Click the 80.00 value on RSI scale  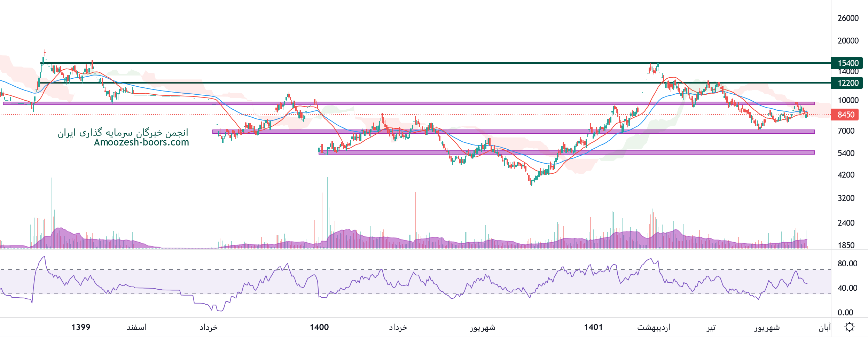[847, 264]
